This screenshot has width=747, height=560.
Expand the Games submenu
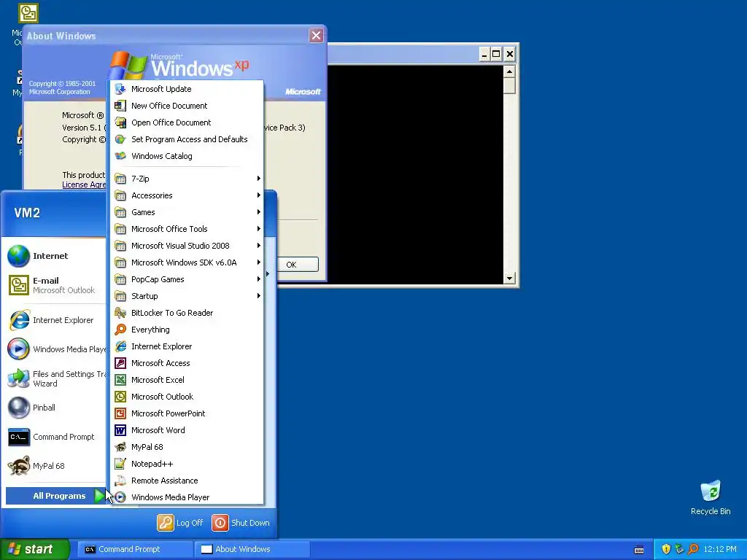(187, 212)
